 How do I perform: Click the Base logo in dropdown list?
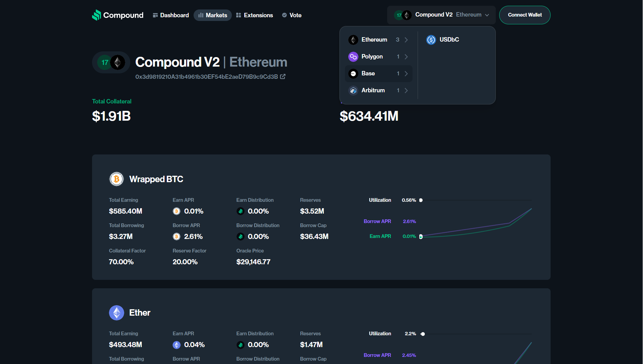[353, 74]
